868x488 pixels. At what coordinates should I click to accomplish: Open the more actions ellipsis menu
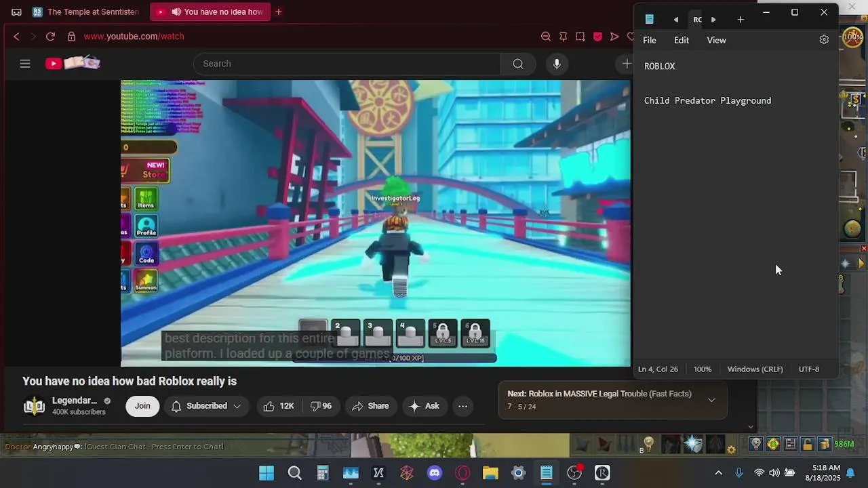point(462,406)
